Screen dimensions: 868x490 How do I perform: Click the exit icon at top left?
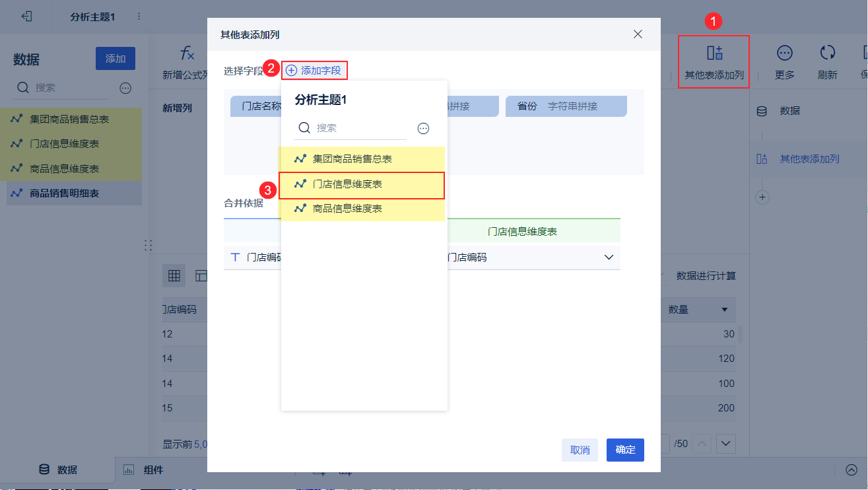27,17
